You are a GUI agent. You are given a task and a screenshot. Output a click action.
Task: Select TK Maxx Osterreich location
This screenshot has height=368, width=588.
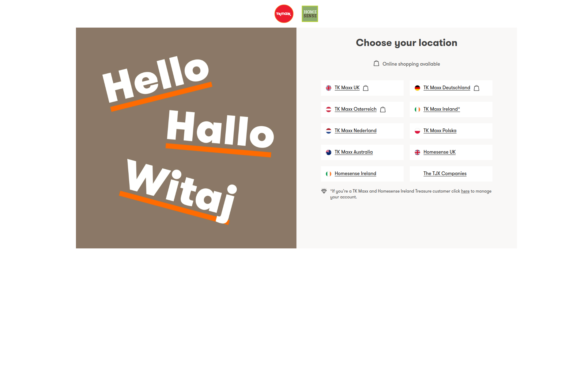pyautogui.click(x=356, y=109)
